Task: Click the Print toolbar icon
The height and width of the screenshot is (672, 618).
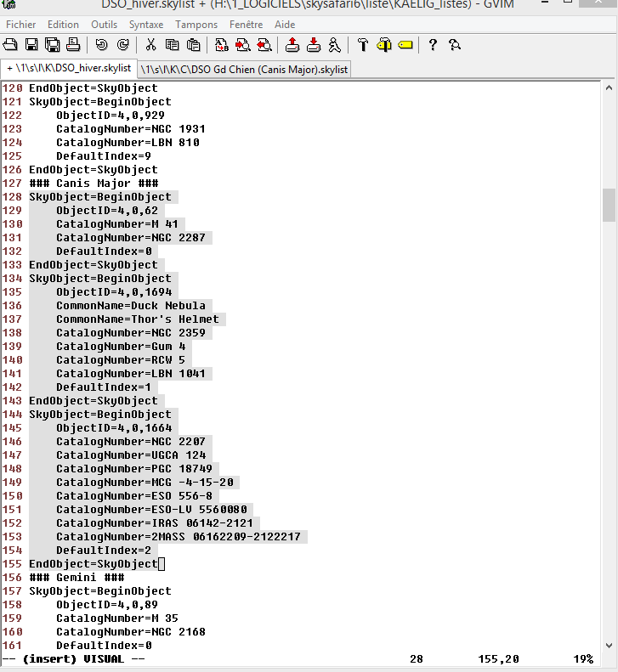Action: (x=73, y=44)
